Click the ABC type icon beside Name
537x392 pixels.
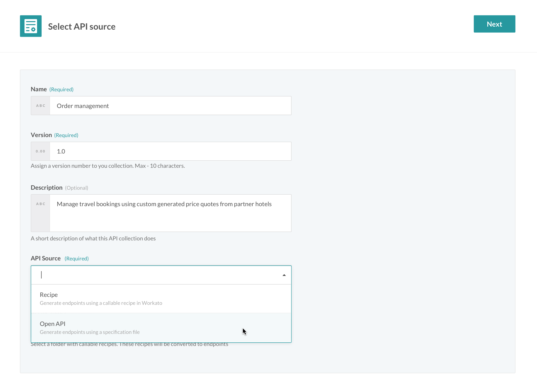[x=41, y=106]
